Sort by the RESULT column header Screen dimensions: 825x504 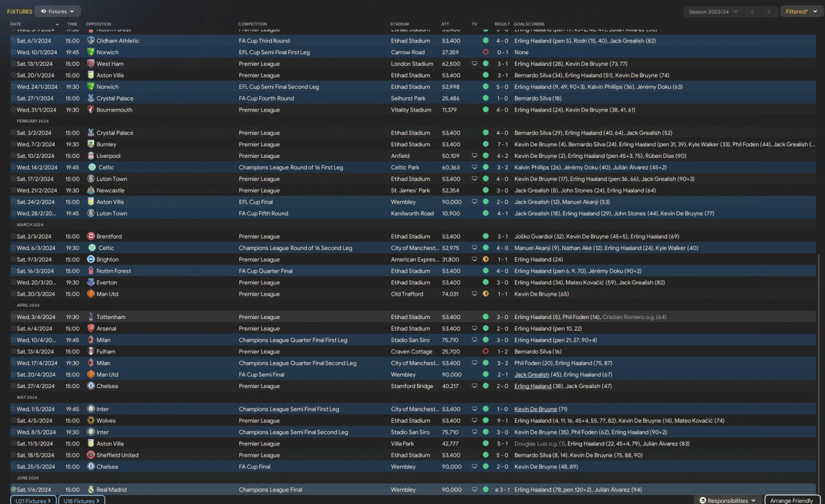click(x=502, y=24)
